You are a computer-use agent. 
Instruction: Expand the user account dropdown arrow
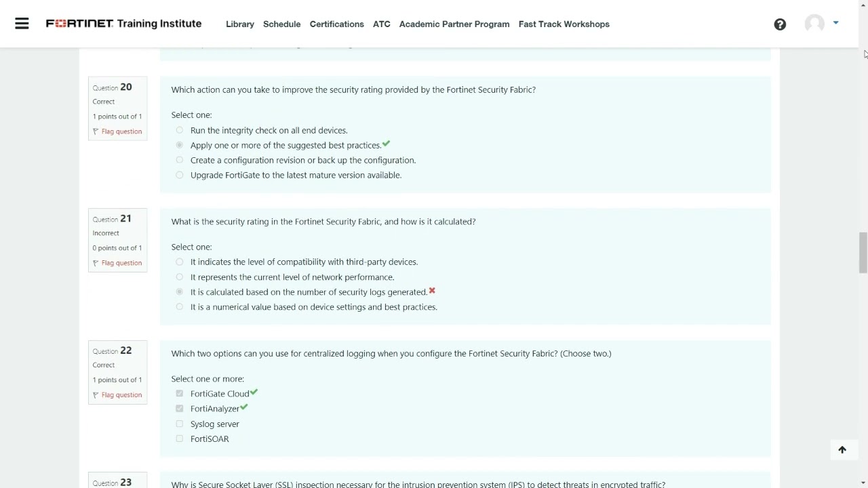point(836,23)
